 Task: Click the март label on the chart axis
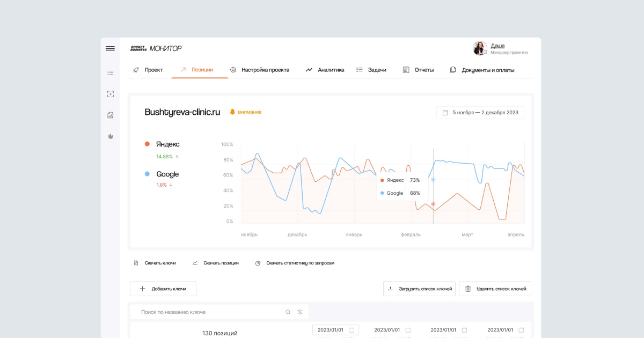point(467,234)
